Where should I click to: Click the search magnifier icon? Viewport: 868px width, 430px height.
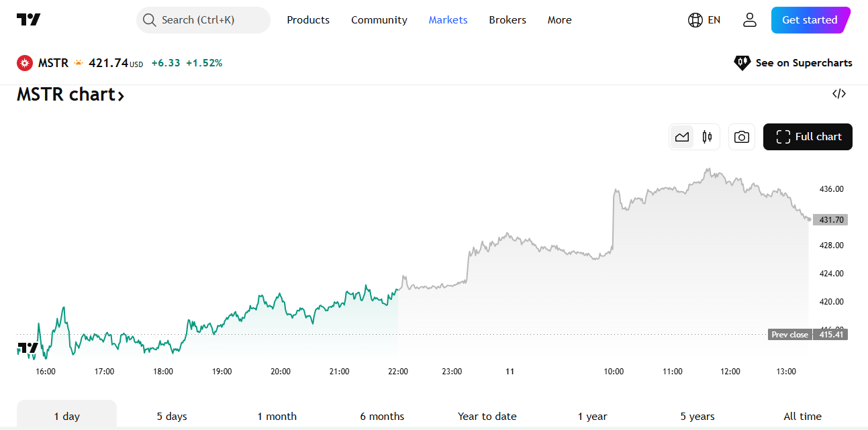pyautogui.click(x=149, y=20)
